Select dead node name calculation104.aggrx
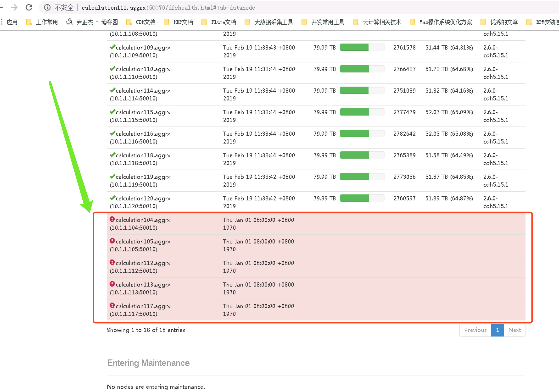Viewport: 559px width, 392px height. 143,220
